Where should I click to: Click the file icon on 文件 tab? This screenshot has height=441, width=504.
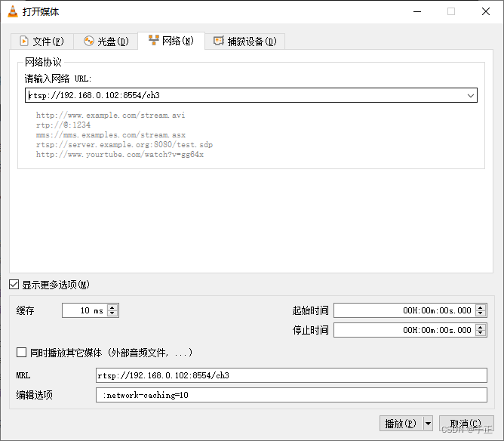click(24, 42)
